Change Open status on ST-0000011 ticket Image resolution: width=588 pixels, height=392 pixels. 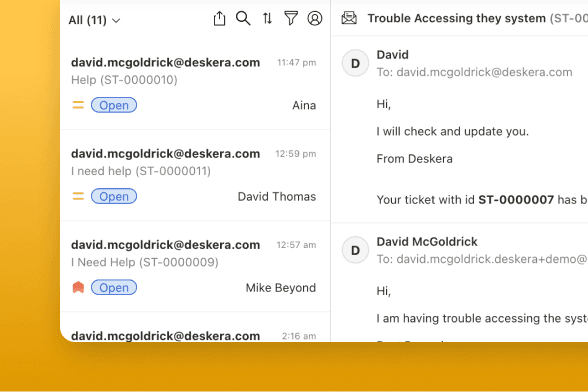[114, 196]
